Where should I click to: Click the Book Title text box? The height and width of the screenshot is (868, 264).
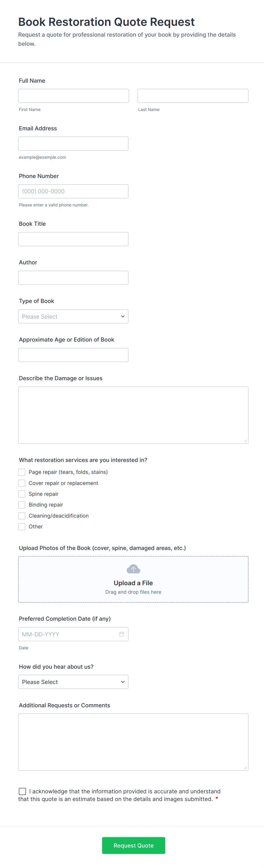[73, 239]
